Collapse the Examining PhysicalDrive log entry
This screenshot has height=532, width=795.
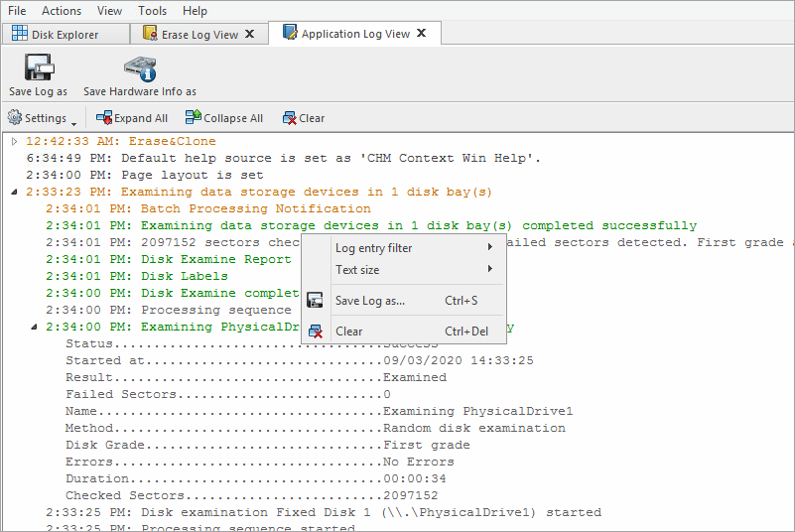pos(34,327)
